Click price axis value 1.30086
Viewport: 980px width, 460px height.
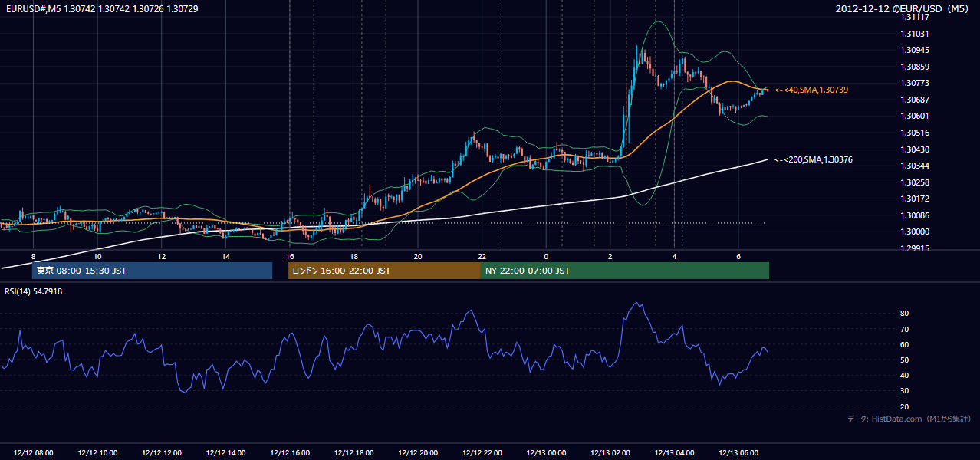915,215
